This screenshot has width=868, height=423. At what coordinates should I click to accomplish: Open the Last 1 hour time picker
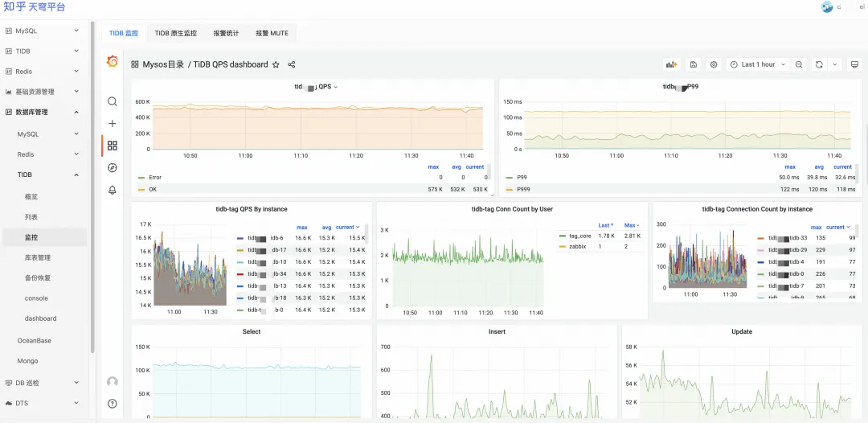coord(757,64)
